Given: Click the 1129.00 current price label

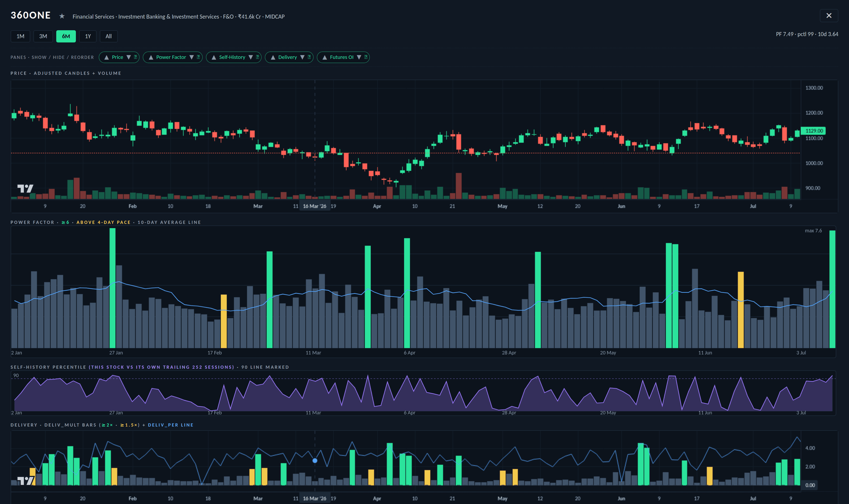Looking at the screenshot, I should point(814,131).
